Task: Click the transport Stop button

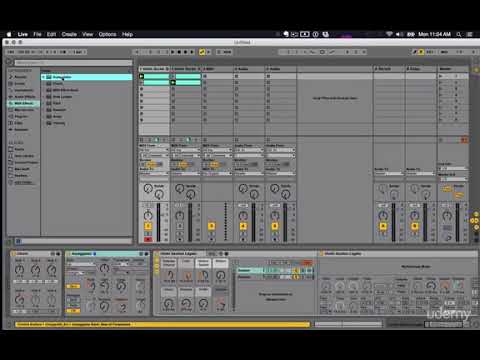Action: pyautogui.click(x=179, y=52)
